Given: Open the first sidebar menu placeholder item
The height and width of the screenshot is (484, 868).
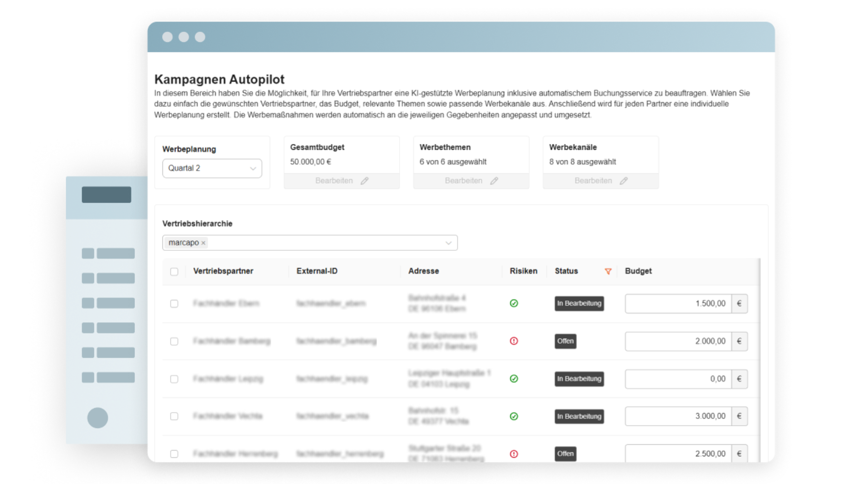Looking at the screenshot, I should point(108,253).
